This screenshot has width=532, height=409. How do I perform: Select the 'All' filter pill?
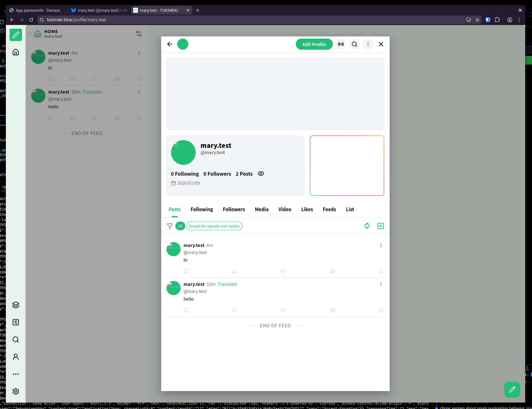[180, 226]
